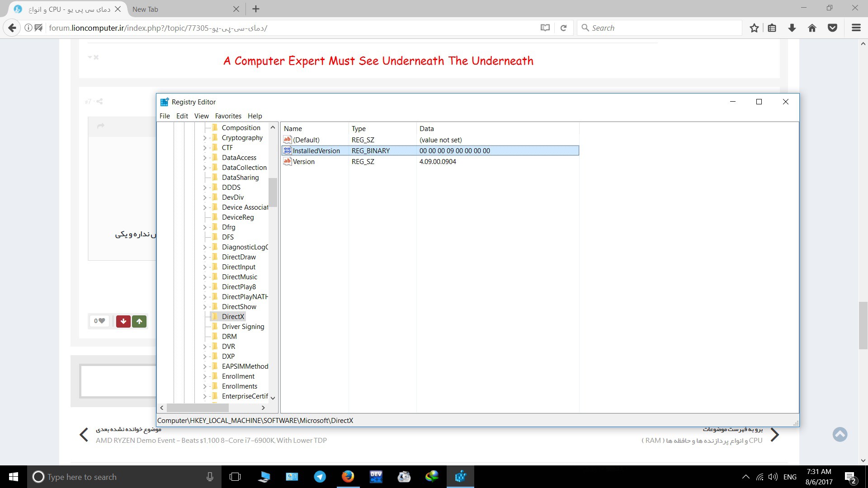Click the green upvote arrow button
Image resolution: width=868 pixels, height=488 pixels.
pyautogui.click(x=139, y=321)
